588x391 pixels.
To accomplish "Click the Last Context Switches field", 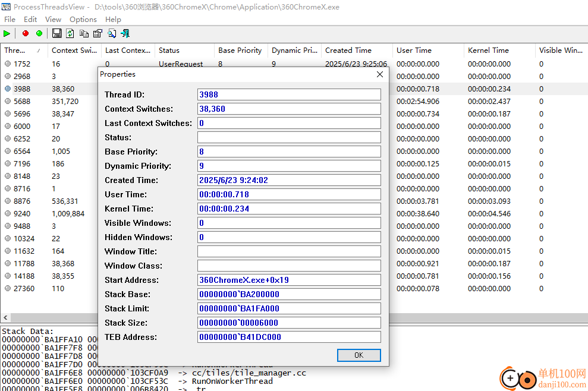I will pos(289,123).
